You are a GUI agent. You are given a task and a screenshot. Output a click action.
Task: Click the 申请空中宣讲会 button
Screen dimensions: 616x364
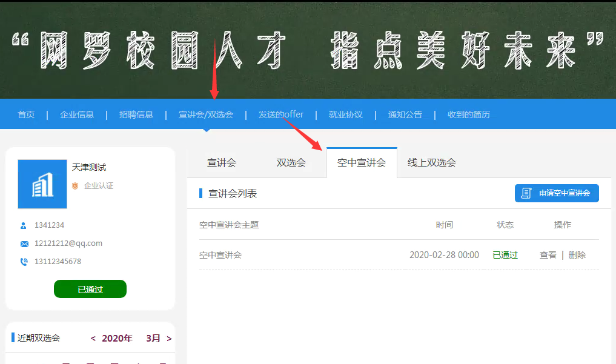point(557,193)
